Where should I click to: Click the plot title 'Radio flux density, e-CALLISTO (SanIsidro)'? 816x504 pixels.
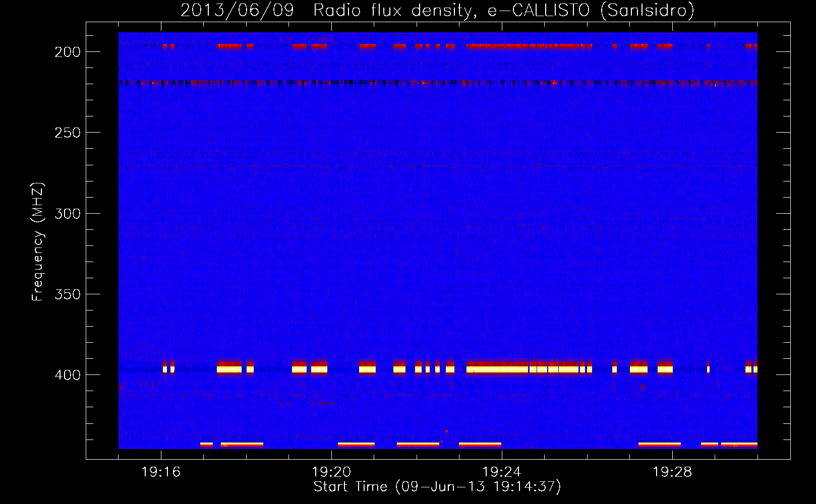coord(503,11)
